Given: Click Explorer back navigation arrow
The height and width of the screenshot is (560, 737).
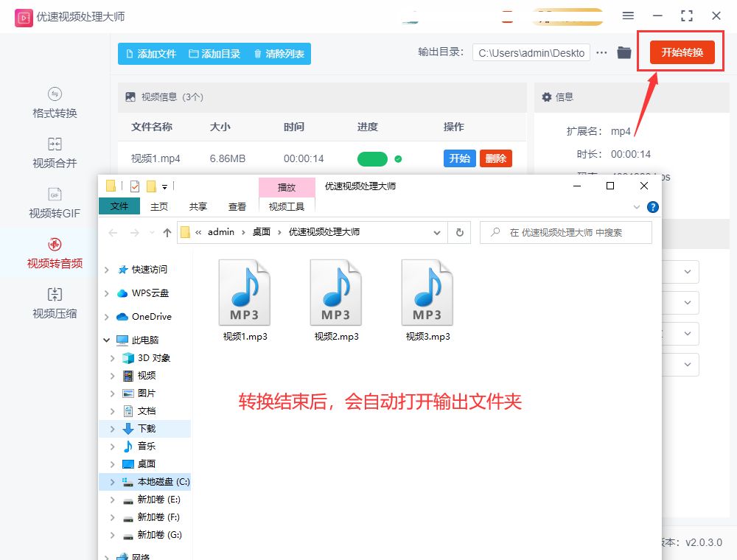Looking at the screenshot, I should click(113, 233).
